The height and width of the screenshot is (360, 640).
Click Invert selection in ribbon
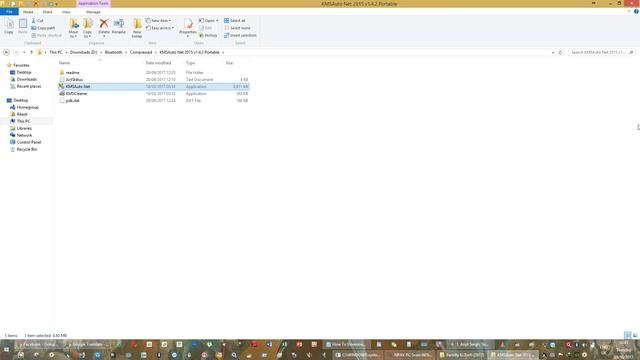(x=240, y=35)
